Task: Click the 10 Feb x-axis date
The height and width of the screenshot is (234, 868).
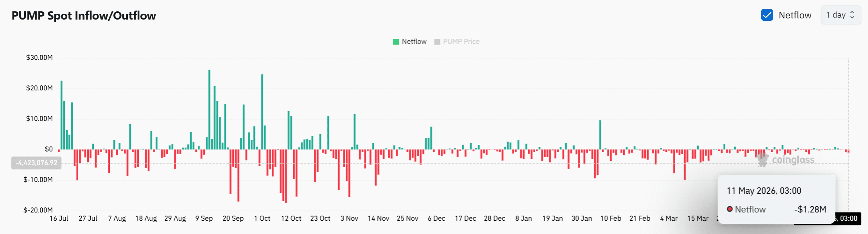Action: pos(611,218)
